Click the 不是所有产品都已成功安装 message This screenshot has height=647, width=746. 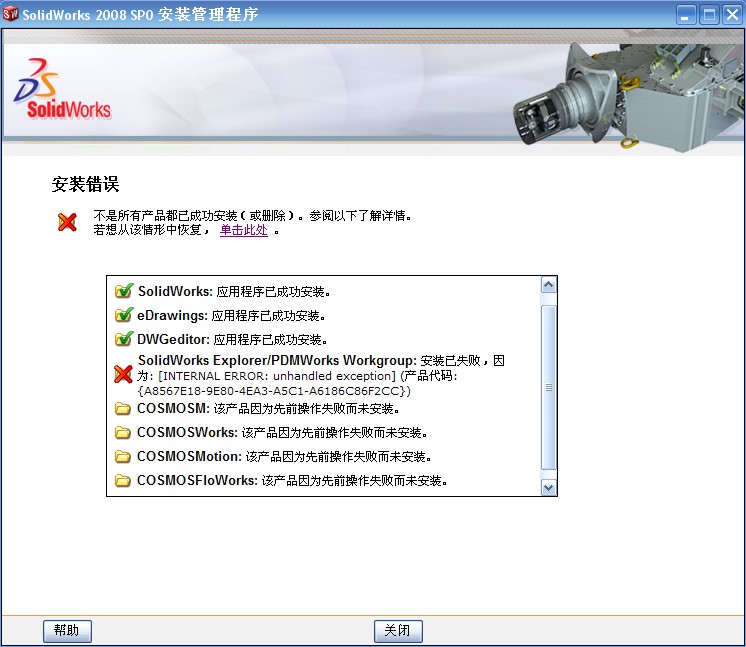coord(252,216)
